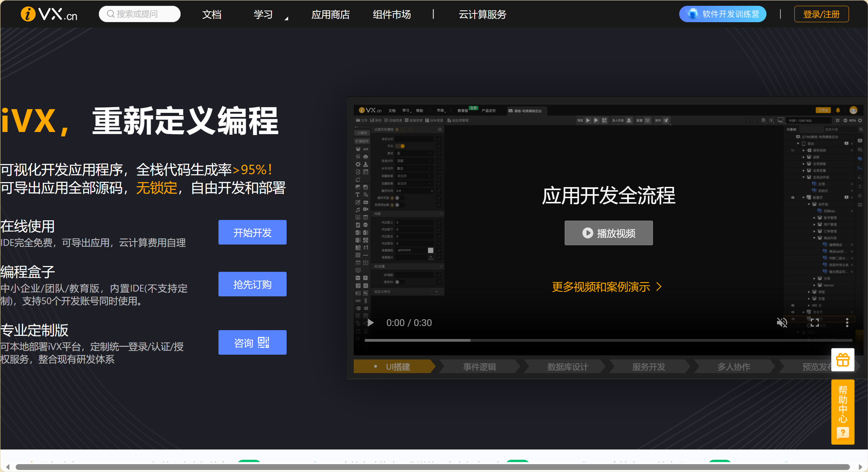The image size is (868, 472).
Task: Open the 文档 menu item
Action: point(212,15)
